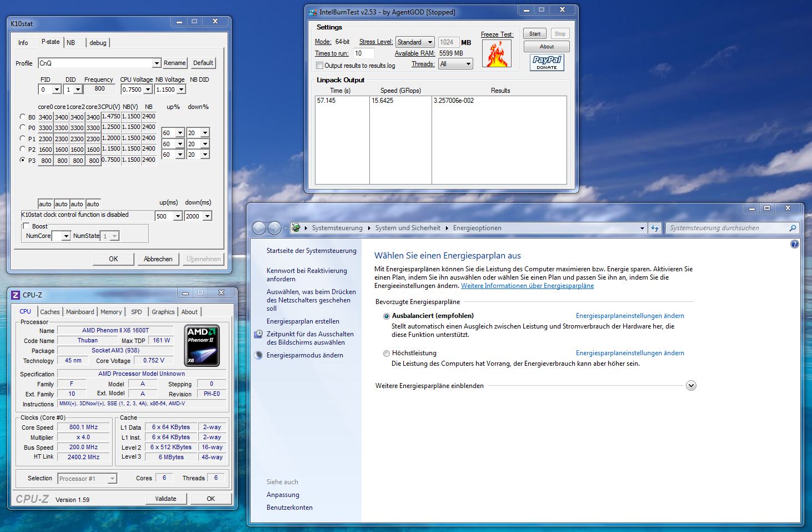Viewport: 812px width, 532px height.
Task: Open the Mainboard tab in CPU-Z
Action: tap(80, 312)
